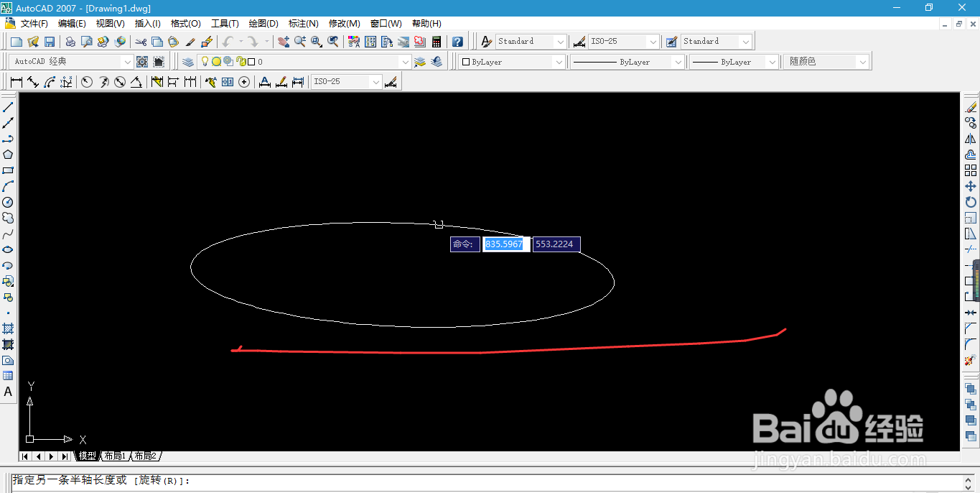Select the Rectangle draw tool

point(8,170)
